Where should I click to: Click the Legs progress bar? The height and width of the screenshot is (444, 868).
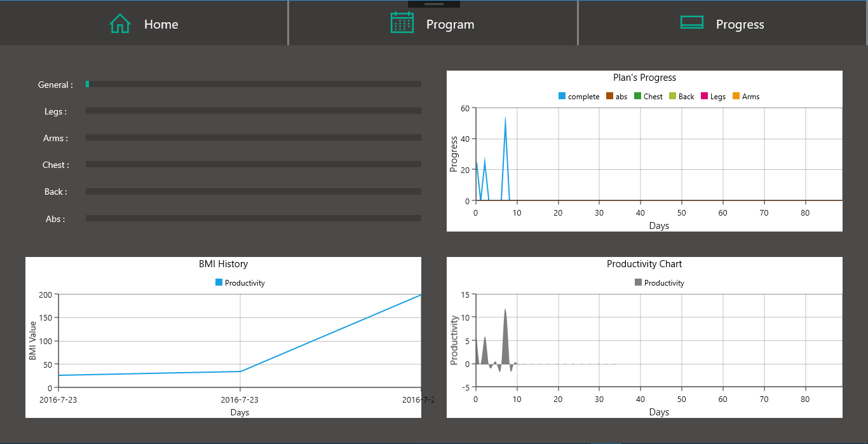click(254, 111)
